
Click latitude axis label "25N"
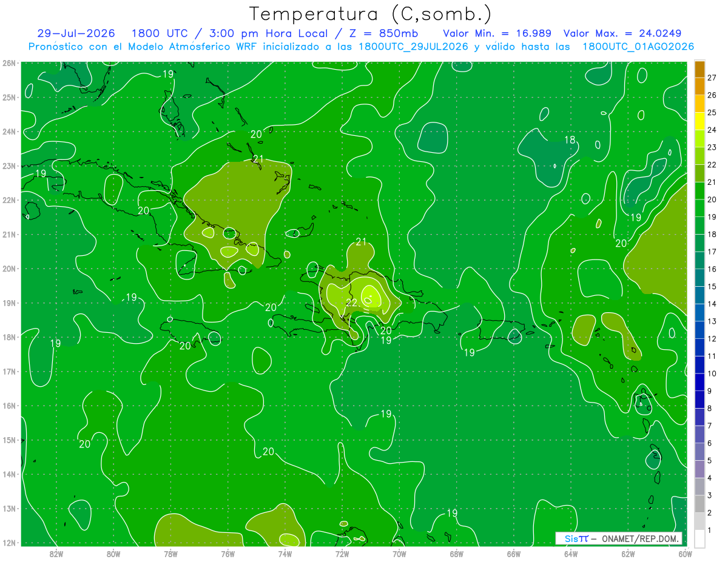click(x=8, y=98)
